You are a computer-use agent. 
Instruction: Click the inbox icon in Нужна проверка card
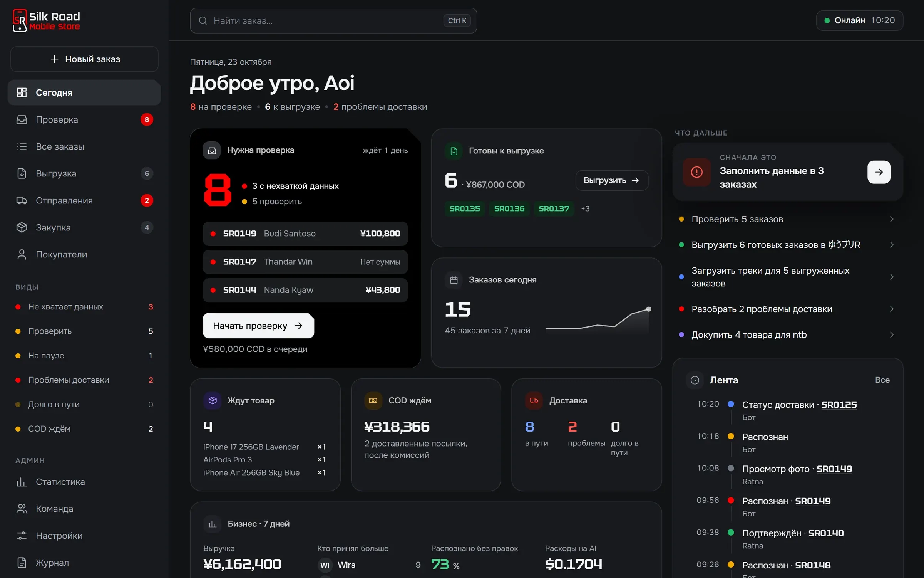pos(212,150)
